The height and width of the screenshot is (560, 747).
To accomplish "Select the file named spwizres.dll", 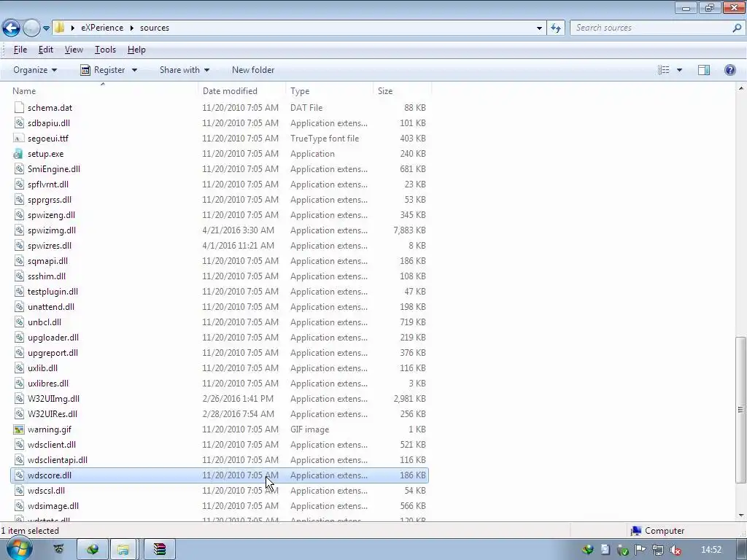I will pos(50,246).
